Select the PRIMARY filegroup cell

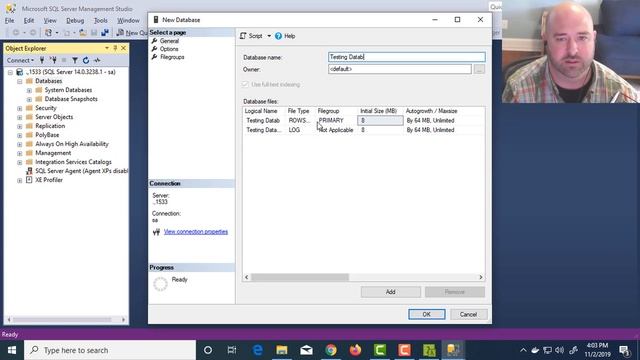(x=336, y=120)
